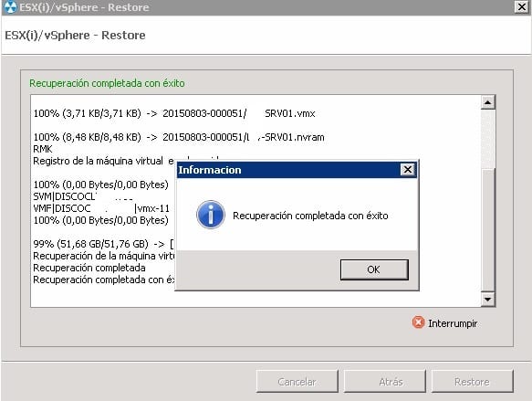Image resolution: width=532 pixels, height=401 pixels.
Task: Click the log scrollbar up arrow
Action: [x=488, y=102]
